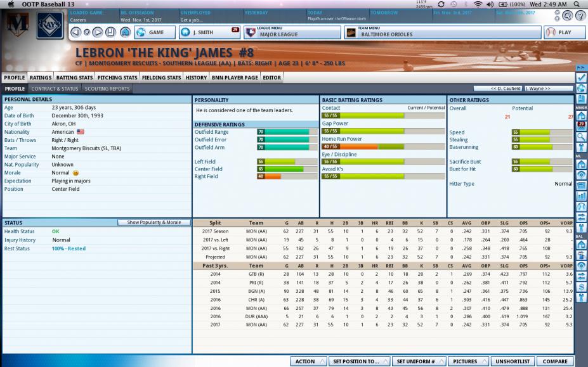The image size is (588, 367).
Task: Click the book icon in right sidebar
Action: point(581,99)
